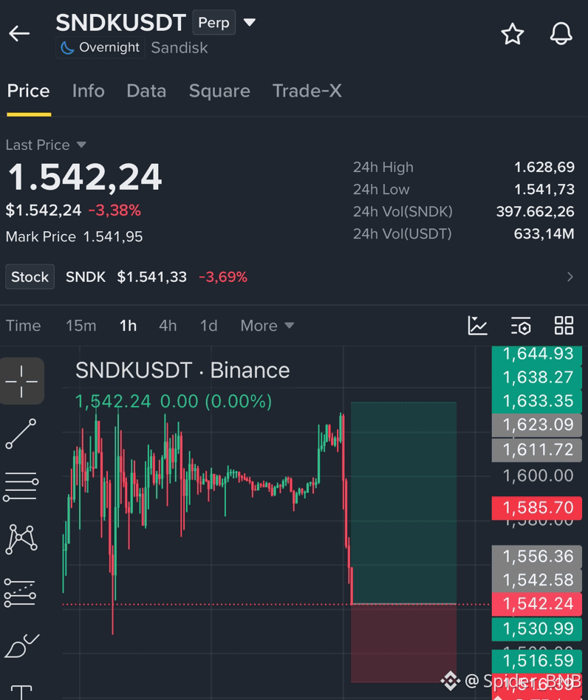The height and width of the screenshot is (700, 588).
Task: Click the Mark Price 1.541,95 text
Action: pyautogui.click(x=74, y=236)
